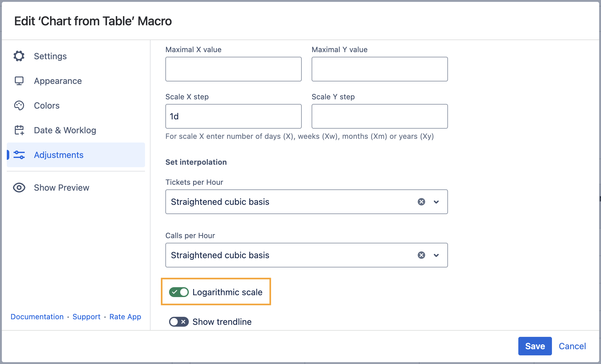
Task: Click the Appearance monitor icon
Action: click(19, 81)
